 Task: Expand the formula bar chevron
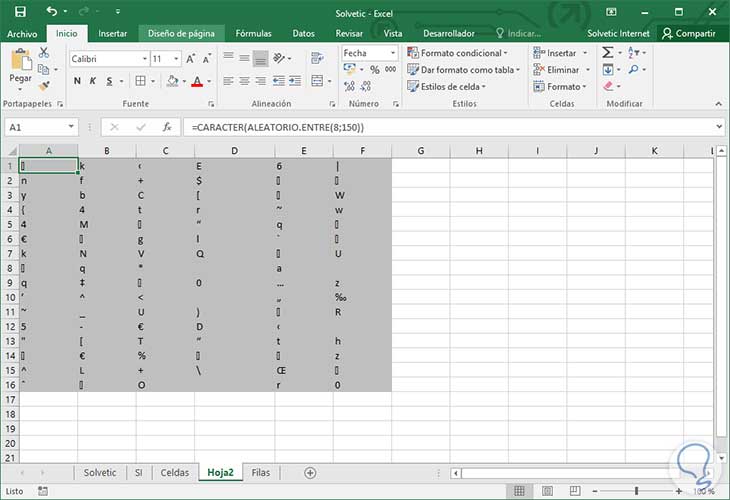pyautogui.click(x=719, y=127)
